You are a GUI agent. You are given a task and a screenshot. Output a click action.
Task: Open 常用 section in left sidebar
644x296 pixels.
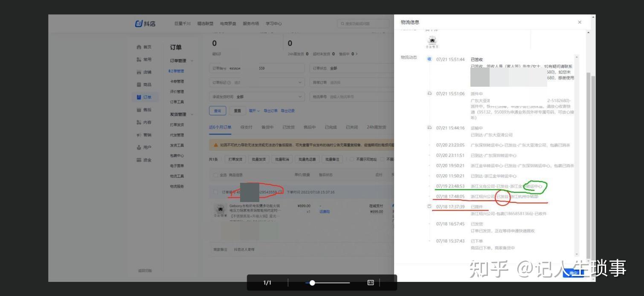pyautogui.click(x=144, y=59)
